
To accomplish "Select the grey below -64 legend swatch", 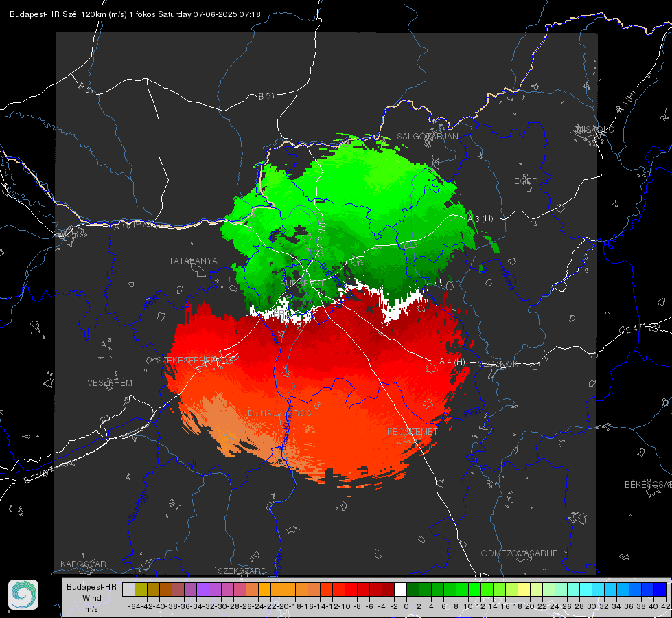I will point(128,589).
